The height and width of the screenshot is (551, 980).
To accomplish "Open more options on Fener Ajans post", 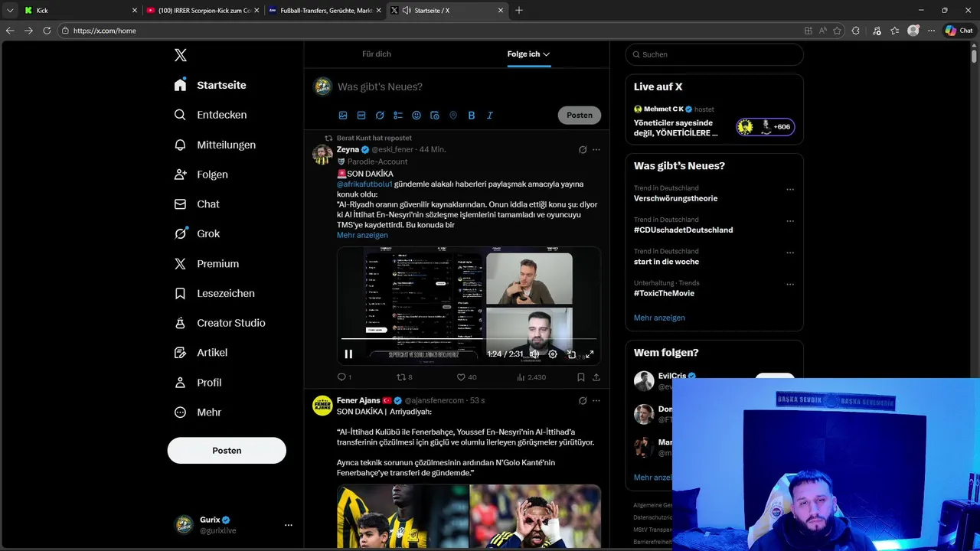I will [596, 400].
